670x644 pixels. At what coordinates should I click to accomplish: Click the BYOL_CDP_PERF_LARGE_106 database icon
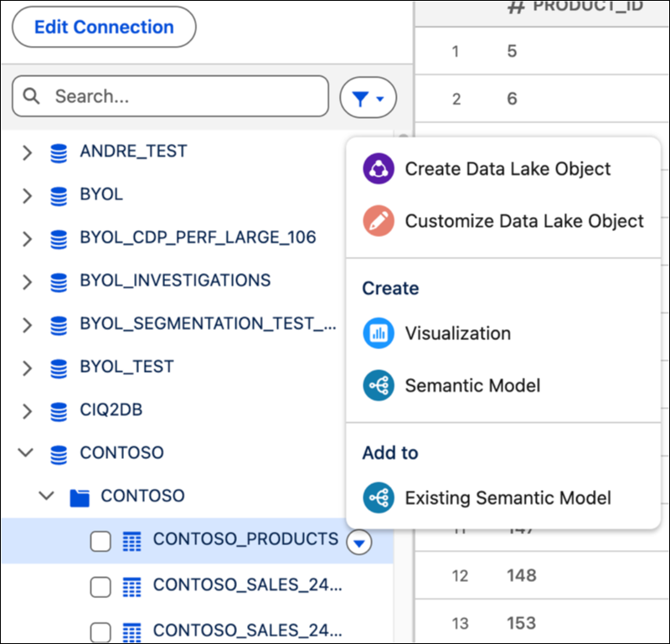point(59,240)
